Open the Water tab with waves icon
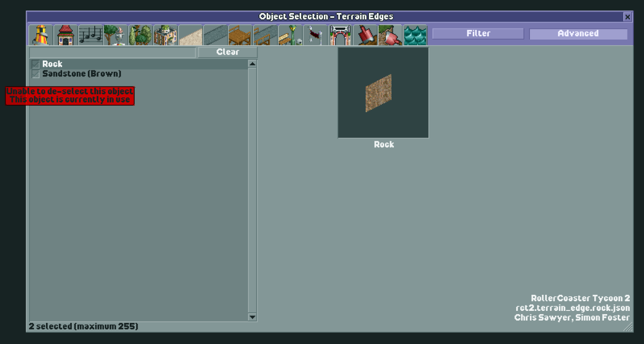Viewport: 644px width, 344px height. [x=415, y=33]
